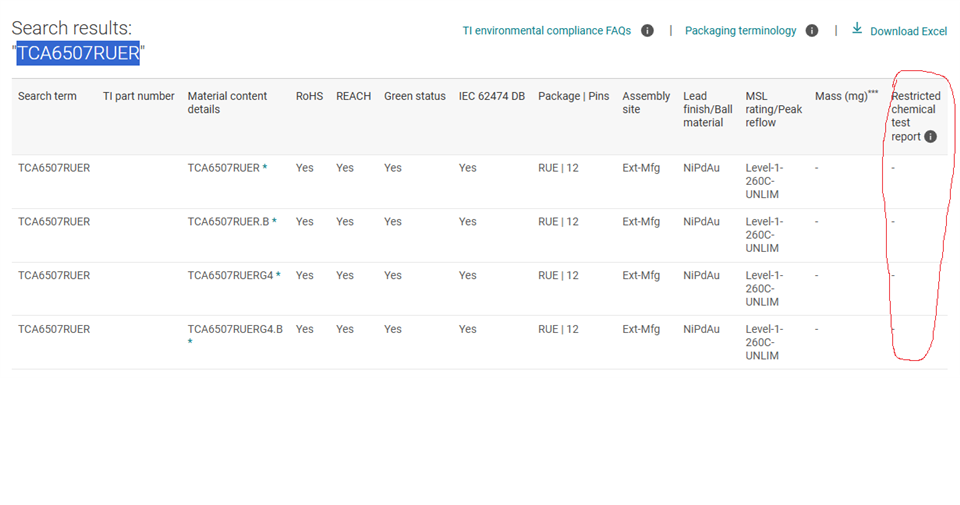Click RoHS Yes in TCA6507RUER * row

click(x=304, y=168)
